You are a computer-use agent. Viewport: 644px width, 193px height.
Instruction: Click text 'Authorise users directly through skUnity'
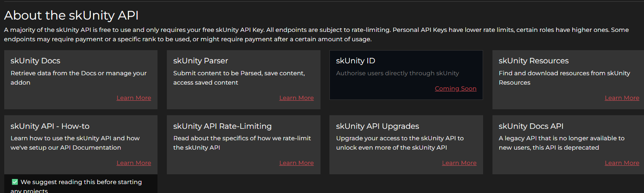coord(398,73)
